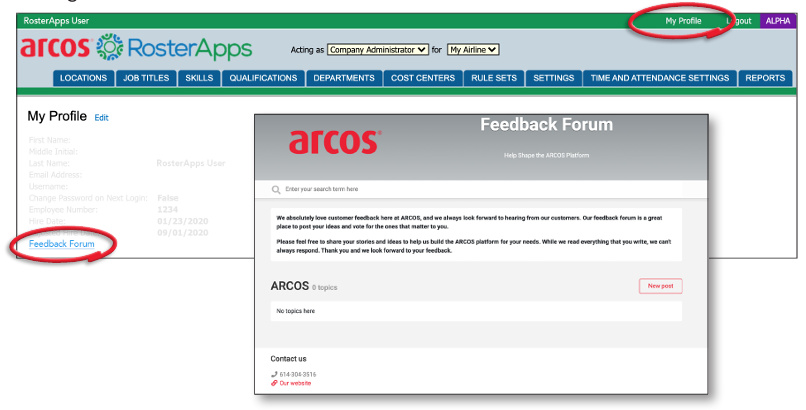Open the LOCATIONS tab
Screen dimensions: 806x410
point(83,78)
